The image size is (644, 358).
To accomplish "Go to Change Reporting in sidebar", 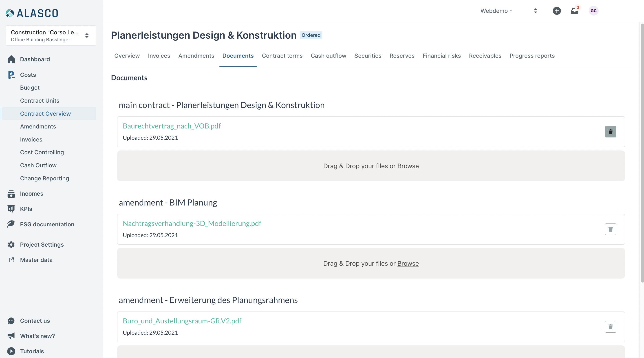I will click(x=44, y=179).
